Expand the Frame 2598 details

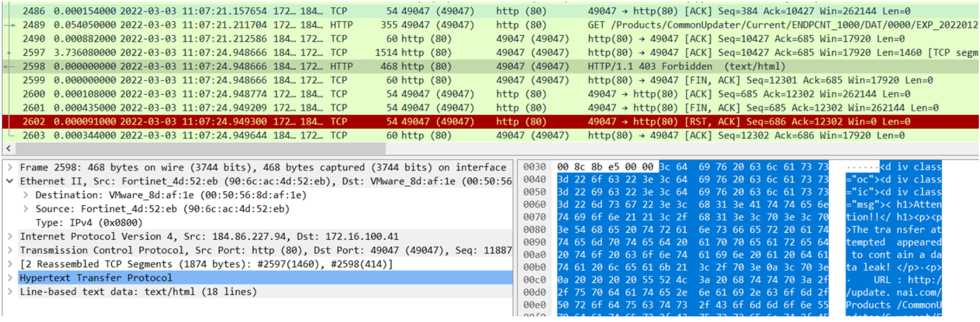[10, 168]
